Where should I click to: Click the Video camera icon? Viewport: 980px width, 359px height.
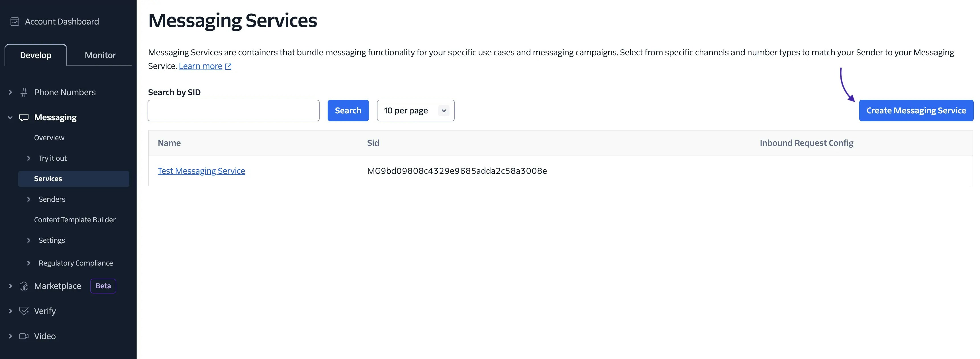click(x=23, y=336)
